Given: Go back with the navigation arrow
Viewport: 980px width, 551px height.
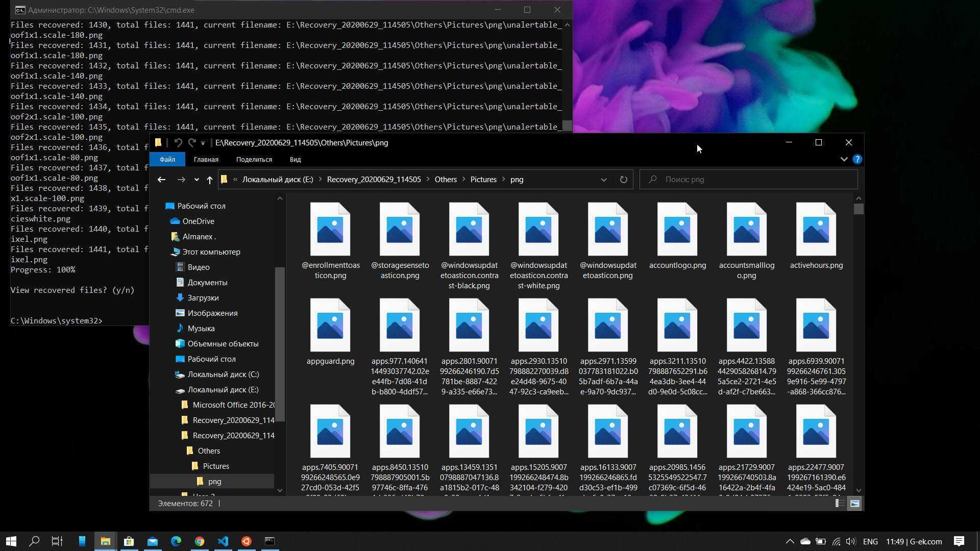Looking at the screenshot, I should coord(161,180).
